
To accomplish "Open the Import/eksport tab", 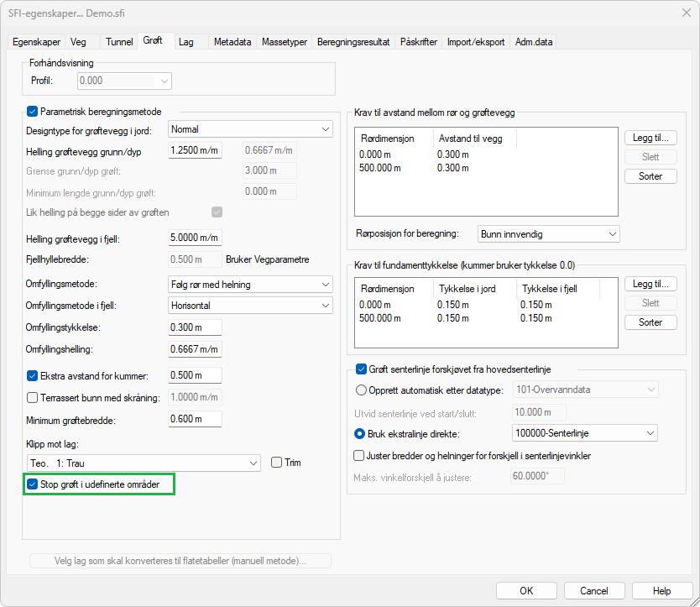I will 476,42.
